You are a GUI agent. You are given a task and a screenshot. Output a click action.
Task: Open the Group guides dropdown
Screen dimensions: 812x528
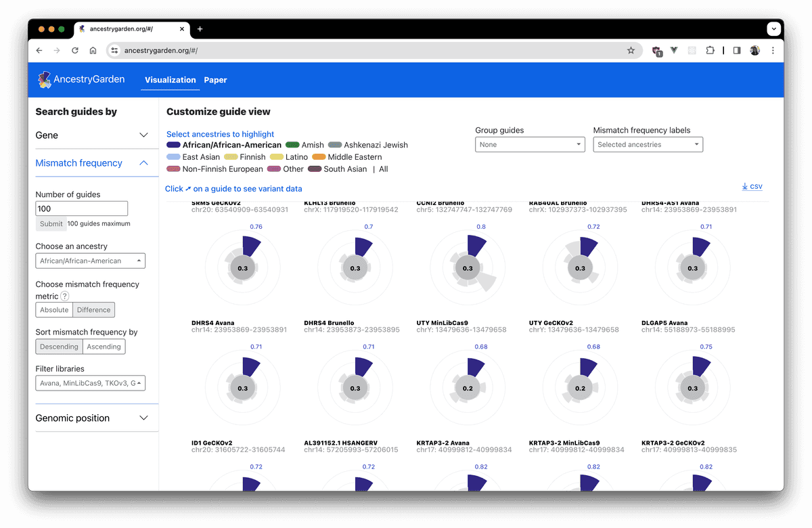530,144
